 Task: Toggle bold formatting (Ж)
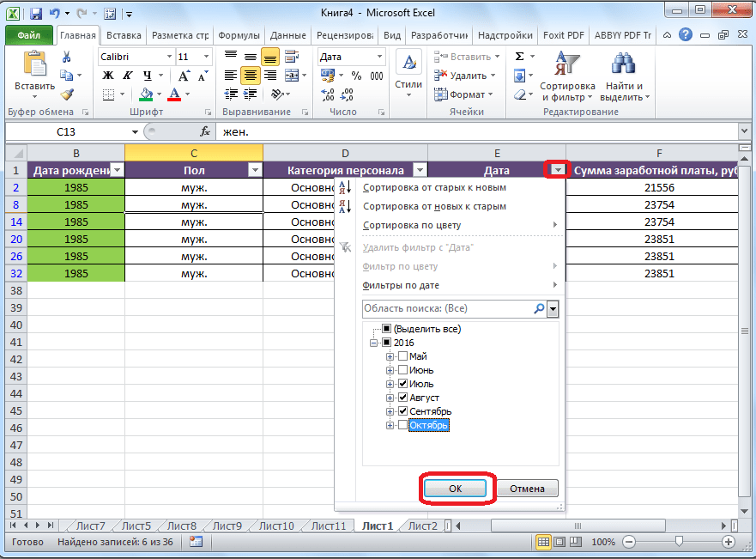tap(108, 76)
